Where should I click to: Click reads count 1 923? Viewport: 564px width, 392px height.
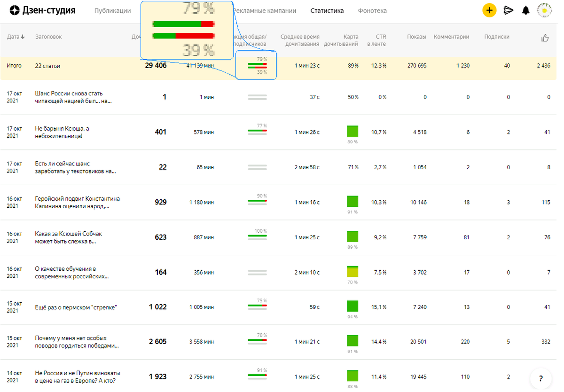[x=158, y=377]
